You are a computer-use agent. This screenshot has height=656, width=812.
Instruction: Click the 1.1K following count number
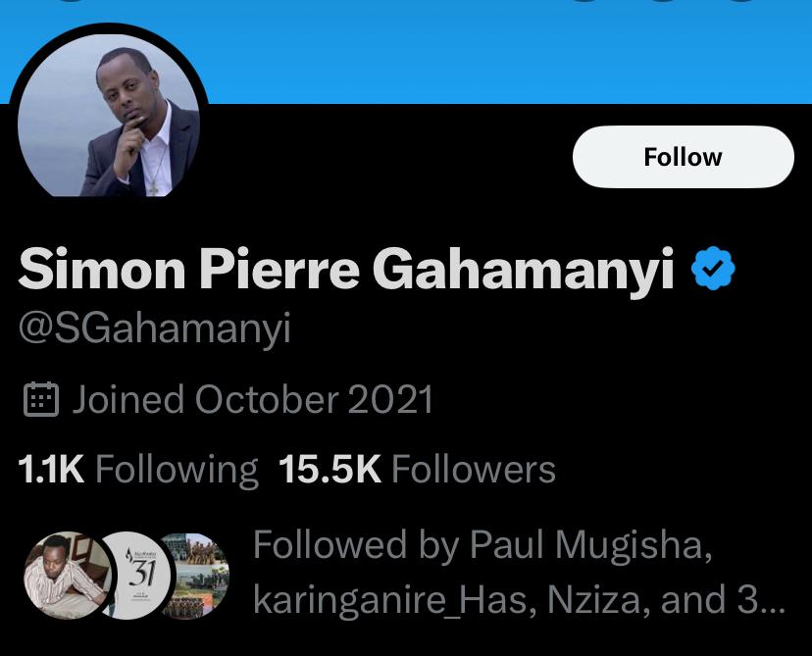point(51,470)
